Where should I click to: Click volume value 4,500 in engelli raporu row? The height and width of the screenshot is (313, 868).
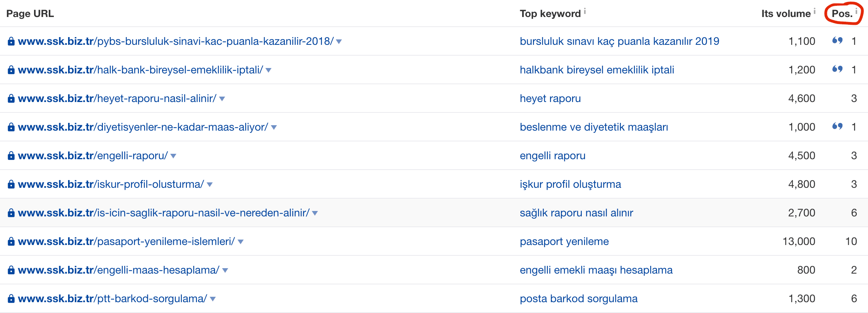tap(802, 156)
